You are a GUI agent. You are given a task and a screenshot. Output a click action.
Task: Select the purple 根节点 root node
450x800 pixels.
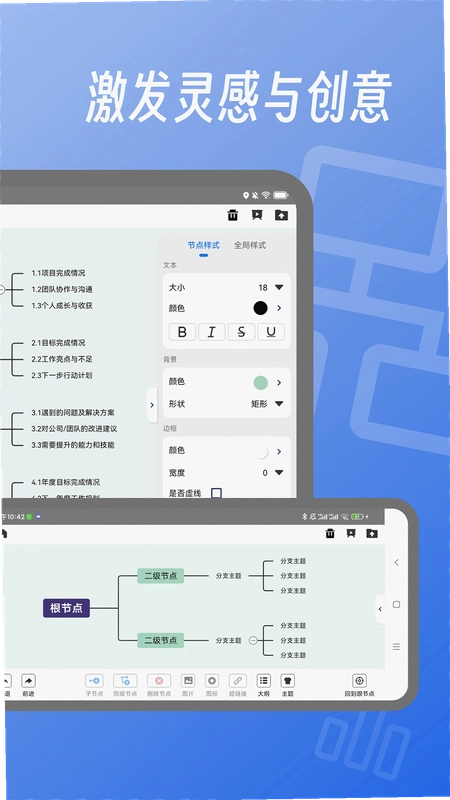point(66,608)
